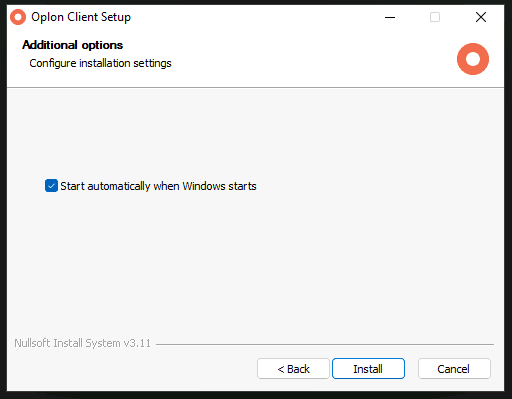Image resolution: width=512 pixels, height=399 pixels.
Task: Click the 'Configure installation settings' subtitle
Action: pos(100,63)
